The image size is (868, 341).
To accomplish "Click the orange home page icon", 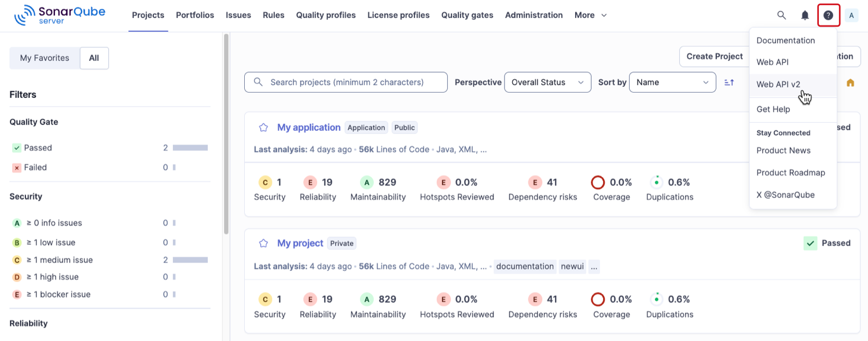I will pyautogui.click(x=850, y=83).
